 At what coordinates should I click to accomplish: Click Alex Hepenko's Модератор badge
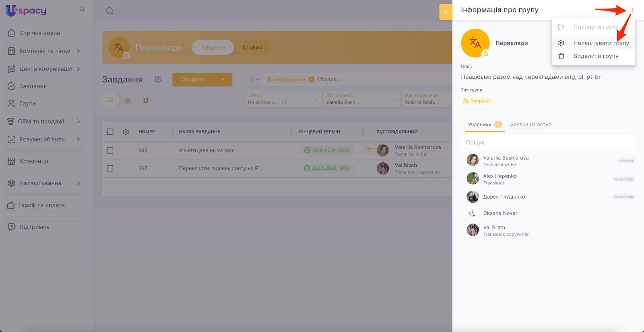coord(624,179)
